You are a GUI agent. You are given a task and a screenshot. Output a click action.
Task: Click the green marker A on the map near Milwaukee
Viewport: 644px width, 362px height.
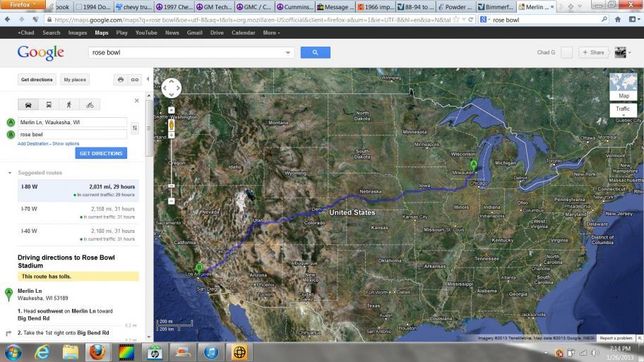pyautogui.click(x=474, y=166)
